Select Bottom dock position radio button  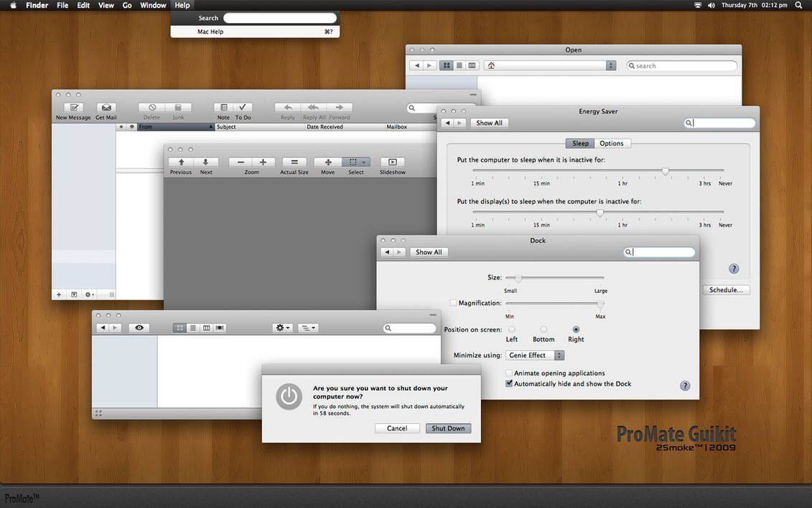[x=543, y=329]
